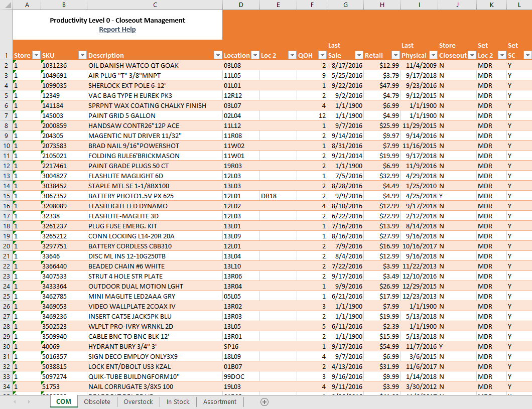Select cell with SKU 1031236
The width and height of the screenshot is (532, 409).
[64, 65]
